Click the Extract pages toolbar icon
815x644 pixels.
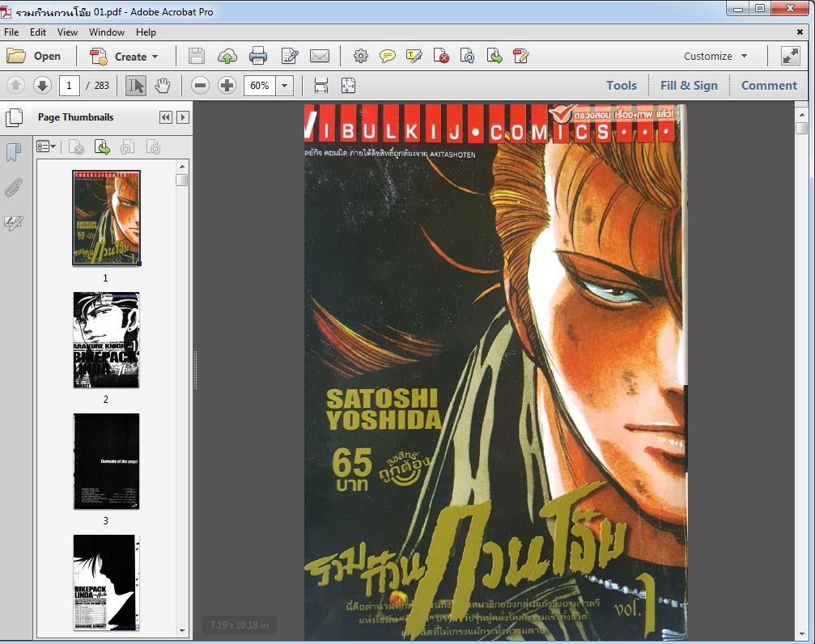495,56
